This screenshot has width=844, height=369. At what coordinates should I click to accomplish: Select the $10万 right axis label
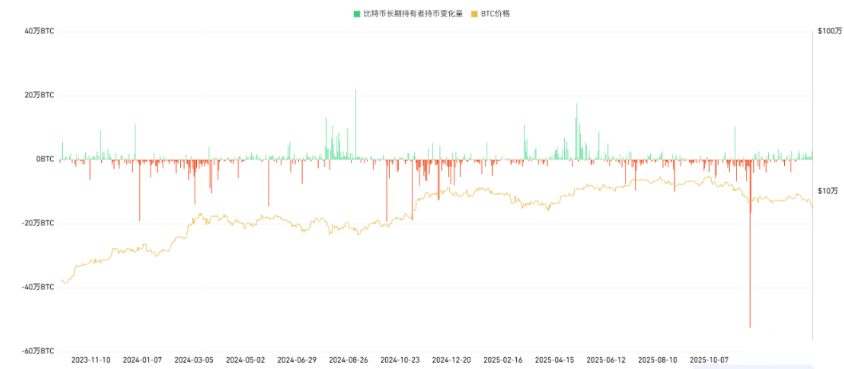coord(828,191)
